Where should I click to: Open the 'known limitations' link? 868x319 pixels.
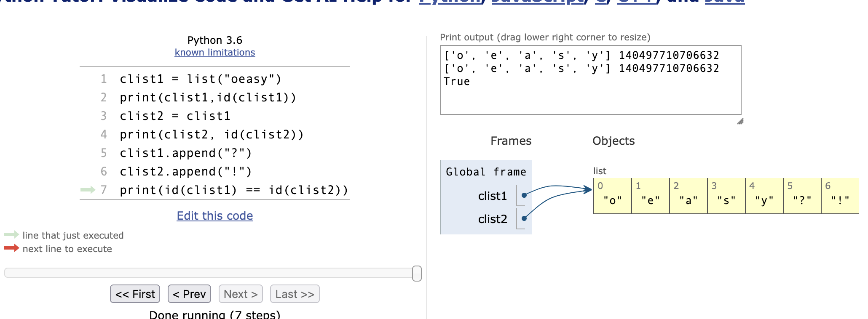point(215,52)
